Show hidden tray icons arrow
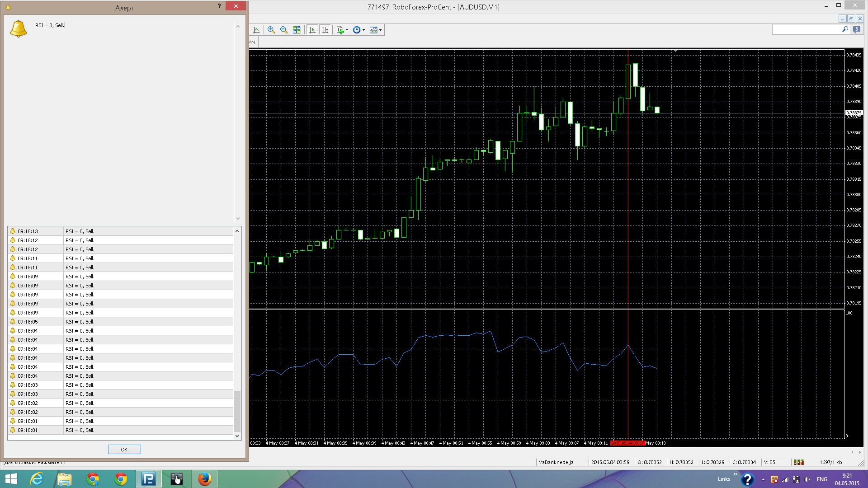Image resolution: width=868 pixels, height=488 pixels. (763, 479)
